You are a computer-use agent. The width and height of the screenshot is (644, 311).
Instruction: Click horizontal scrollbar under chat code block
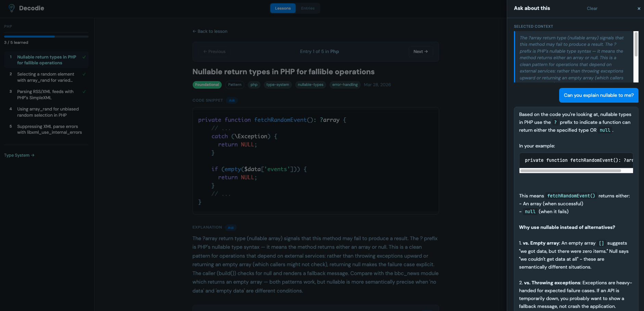[570, 171]
